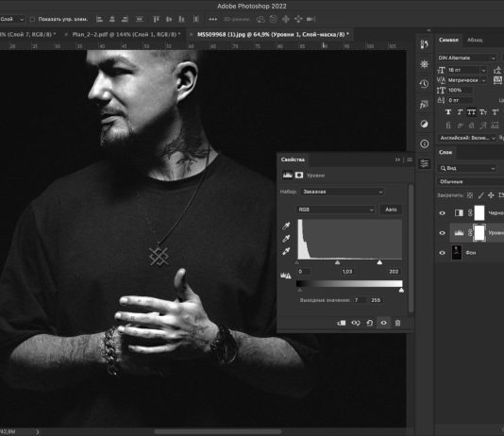This screenshot has height=436, width=504.
Task: Align left edges in options bar
Action: pos(99,19)
